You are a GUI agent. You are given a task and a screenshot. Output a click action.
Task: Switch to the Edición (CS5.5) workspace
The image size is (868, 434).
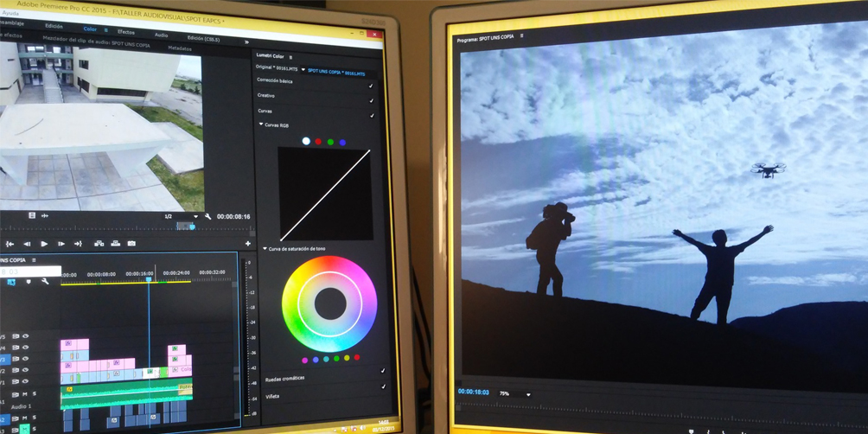204,39
